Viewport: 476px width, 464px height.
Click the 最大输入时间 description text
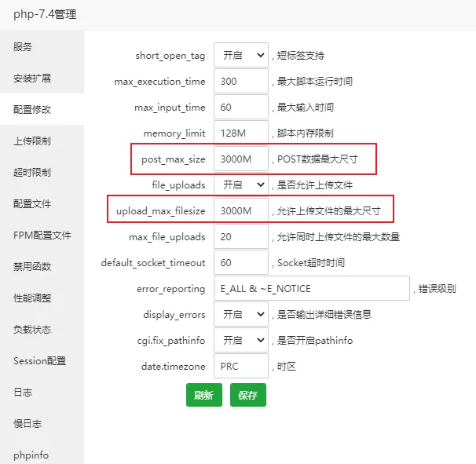pyautogui.click(x=305, y=107)
